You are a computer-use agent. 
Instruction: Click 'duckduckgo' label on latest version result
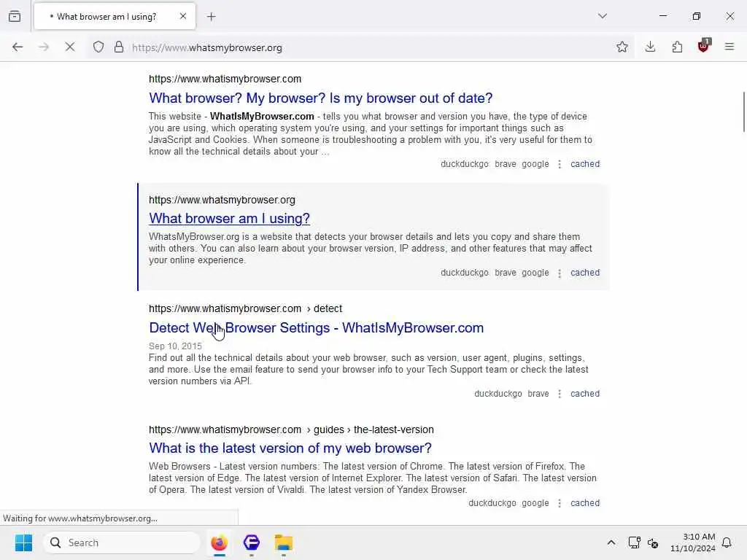point(492,503)
